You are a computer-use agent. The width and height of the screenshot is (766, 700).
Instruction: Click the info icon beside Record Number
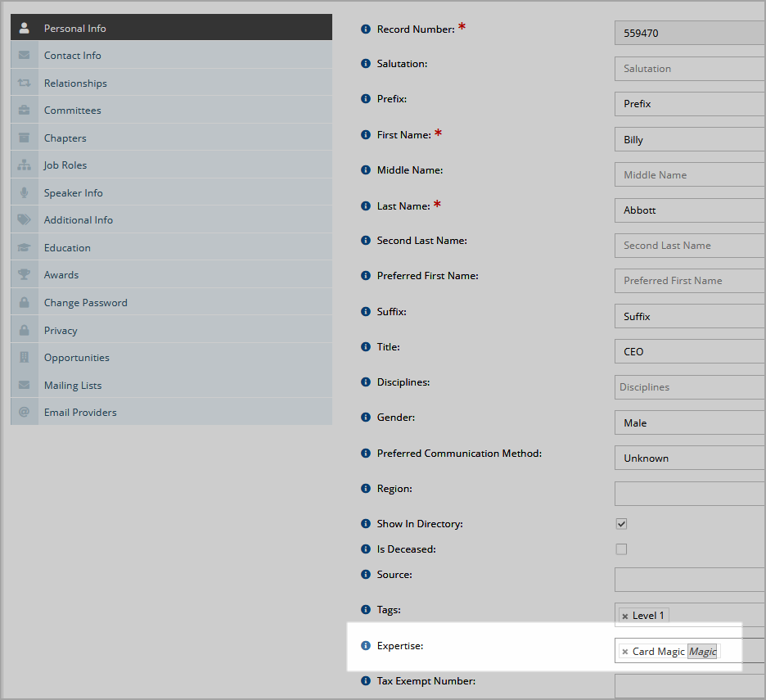click(366, 29)
